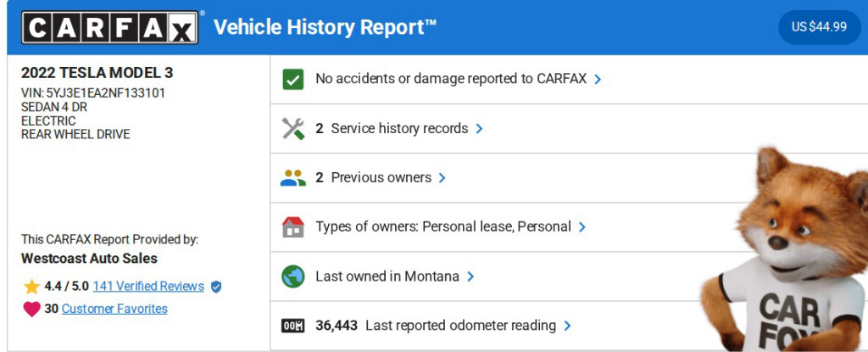
Task: Click the US $44.99 price button
Action: pos(819,27)
